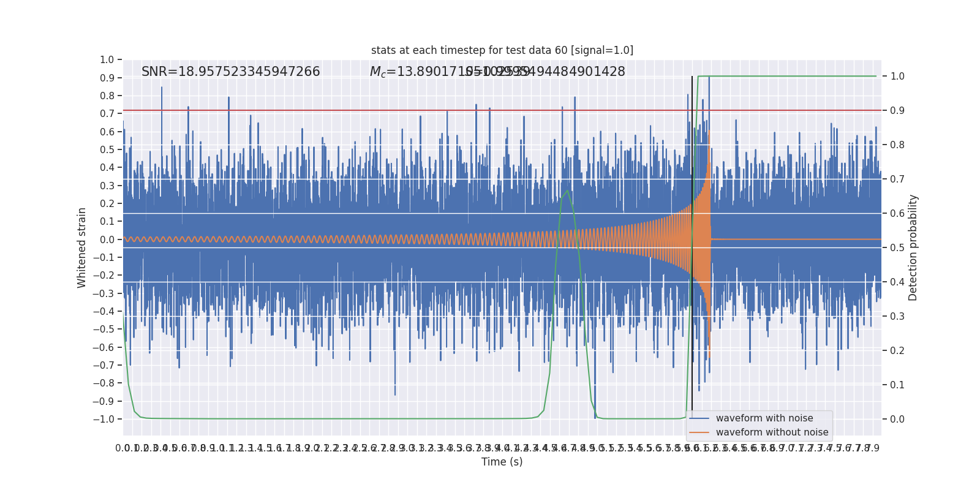This screenshot has height=490, width=980.
Task: Click 0.1 tick on Whitened strain axis
Action: [x=107, y=222]
